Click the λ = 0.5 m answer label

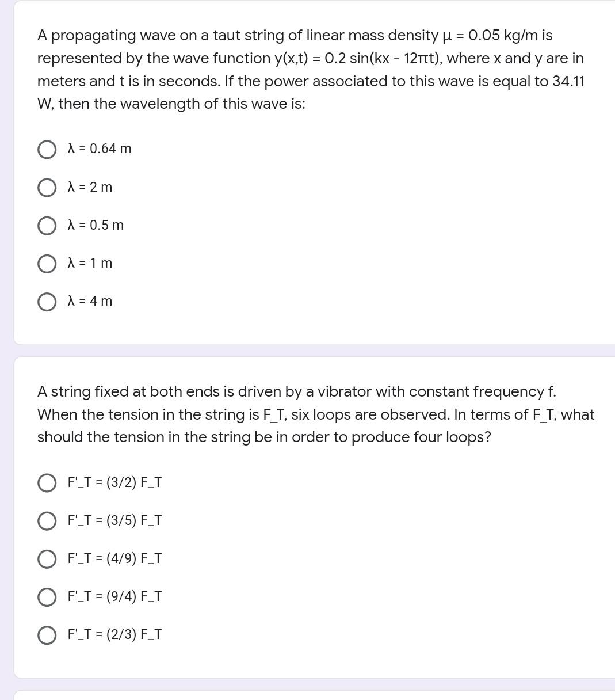(x=96, y=225)
